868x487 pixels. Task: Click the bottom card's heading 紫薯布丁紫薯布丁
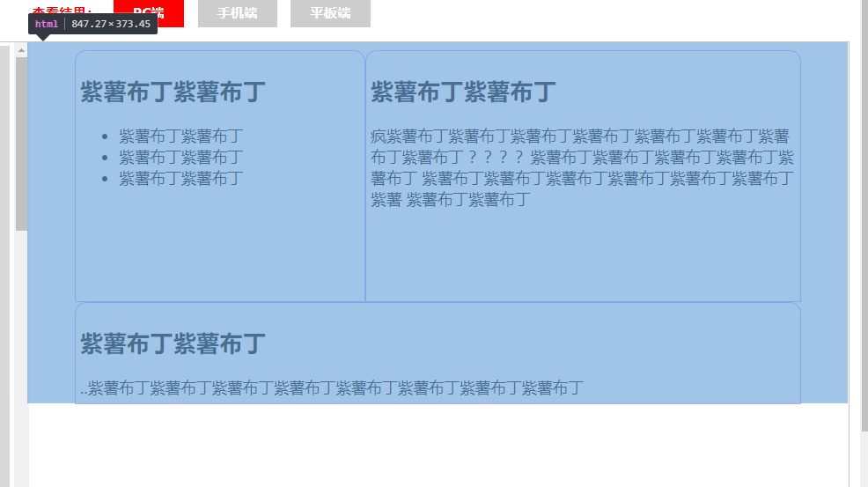(173, 344)
